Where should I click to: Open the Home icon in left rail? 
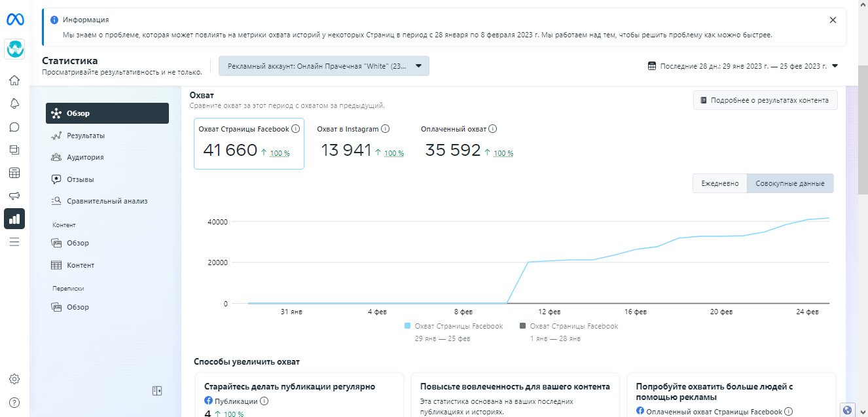pyautogui.click(x=14, y=81)
